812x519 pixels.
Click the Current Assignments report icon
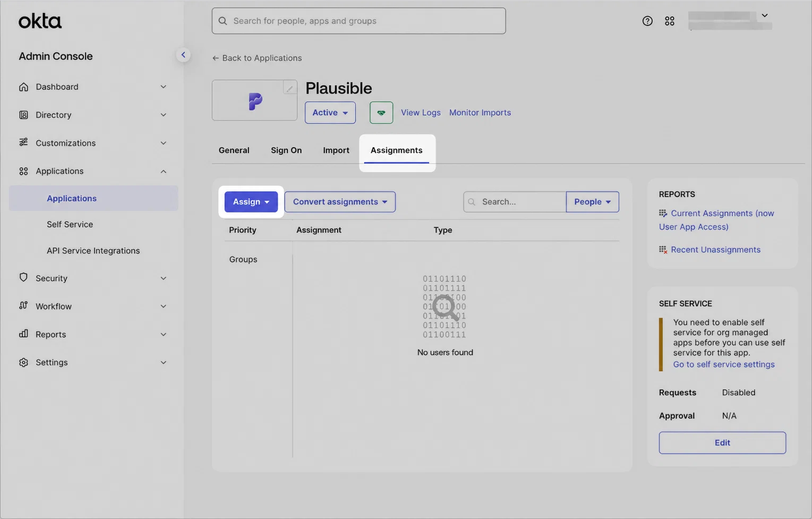pos(663,213)
